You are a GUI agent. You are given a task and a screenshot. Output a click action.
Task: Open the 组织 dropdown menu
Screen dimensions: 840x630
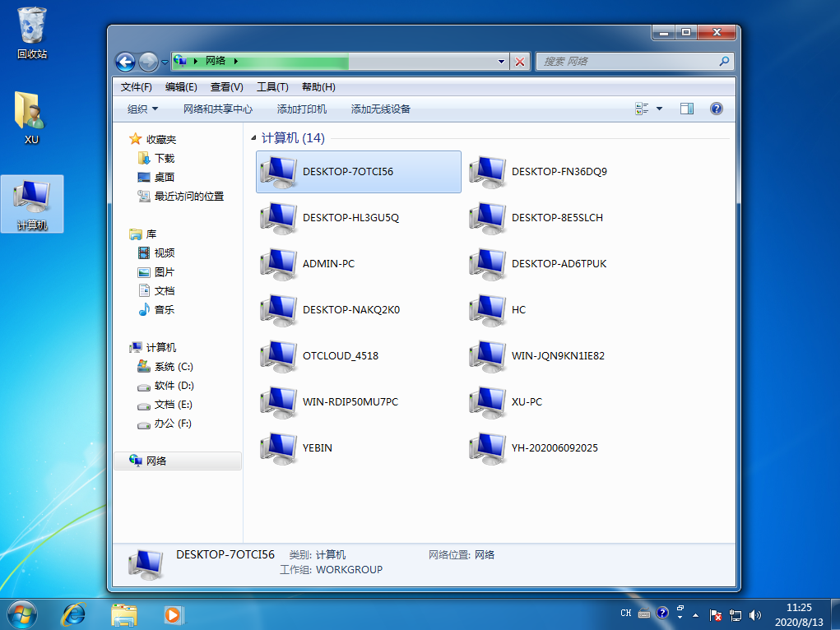142,109
